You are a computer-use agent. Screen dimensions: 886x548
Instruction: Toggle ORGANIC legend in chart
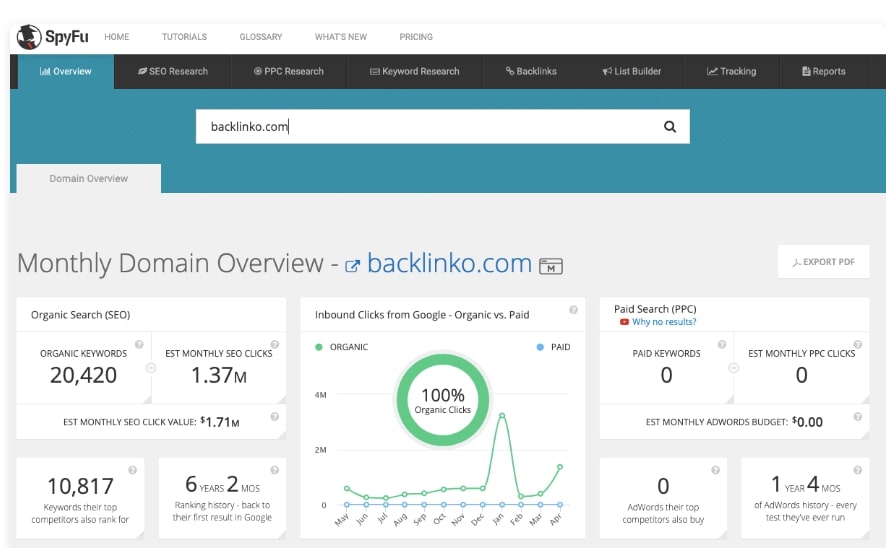pyautogui.click(x=342, y=347)
